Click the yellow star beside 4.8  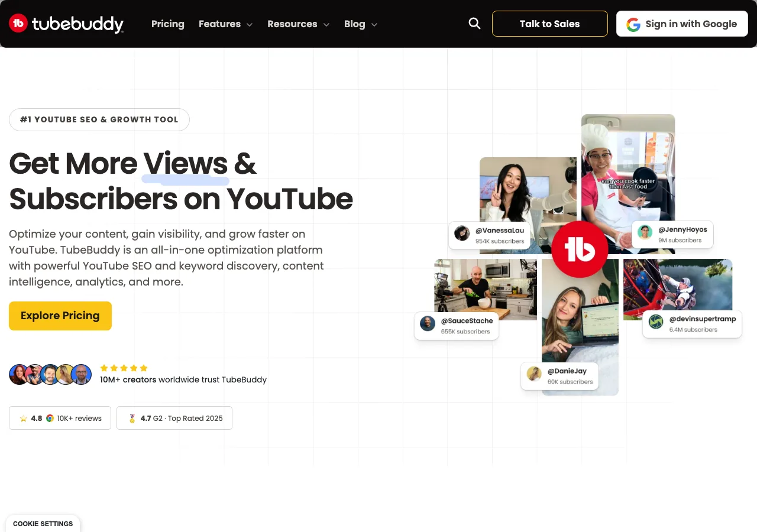[24, 418]
